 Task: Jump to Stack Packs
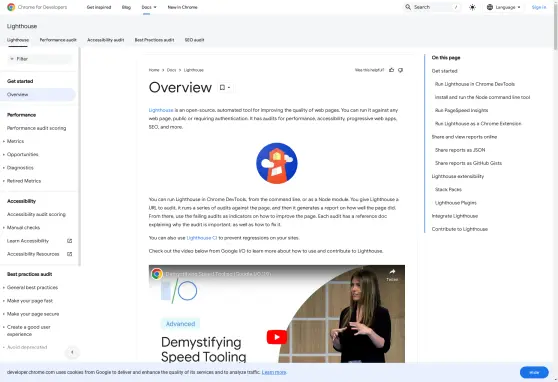pyautogui.click(x=448, y=189)
